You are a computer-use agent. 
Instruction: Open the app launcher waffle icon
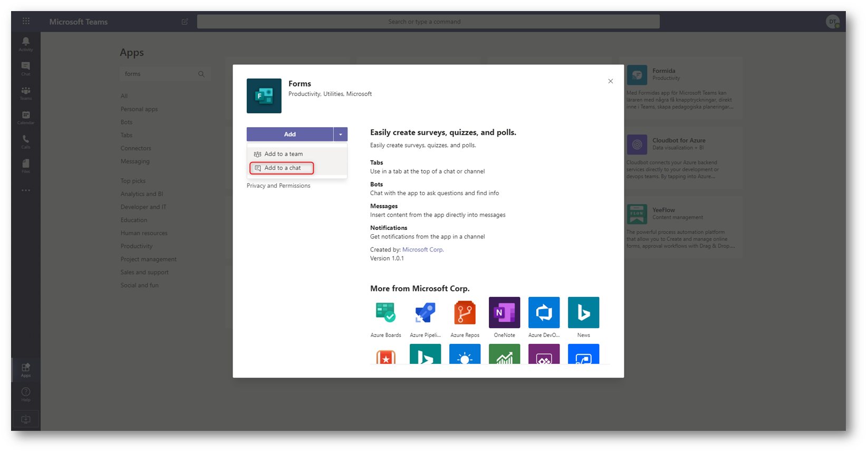(x=26, y=21)
